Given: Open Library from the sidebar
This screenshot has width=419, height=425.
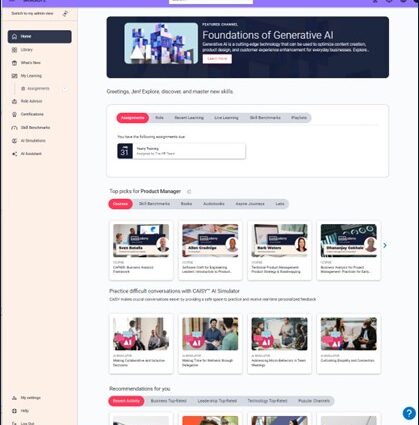Looking at the screenshot, I should (27, 50).
